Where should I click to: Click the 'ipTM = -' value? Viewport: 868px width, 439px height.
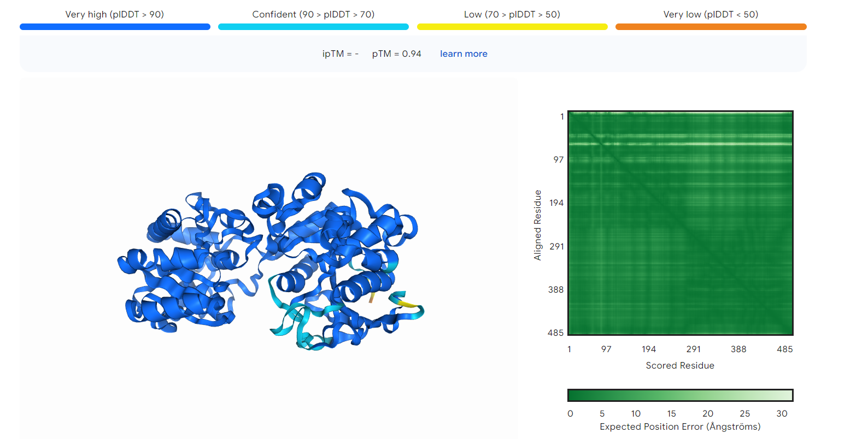click(341, 54)
